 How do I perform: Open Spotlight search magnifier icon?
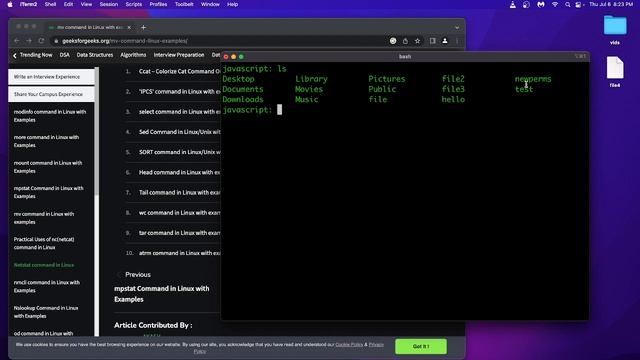point(567,4)
